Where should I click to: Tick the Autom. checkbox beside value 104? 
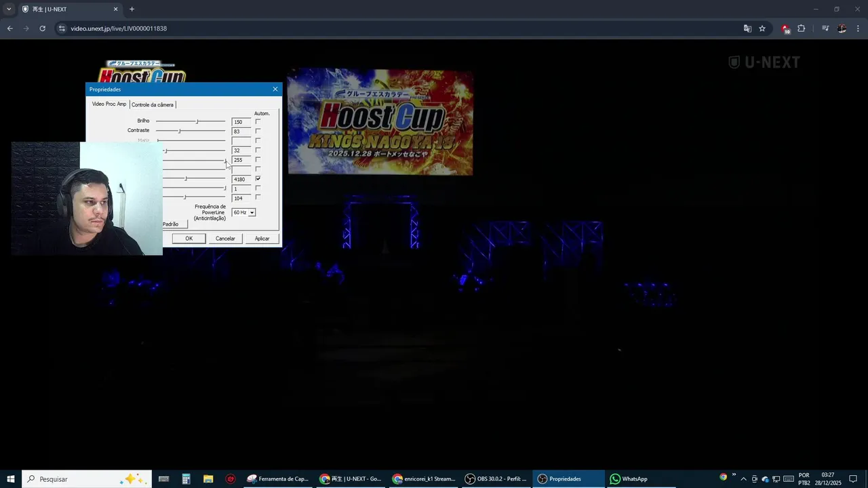258,197
